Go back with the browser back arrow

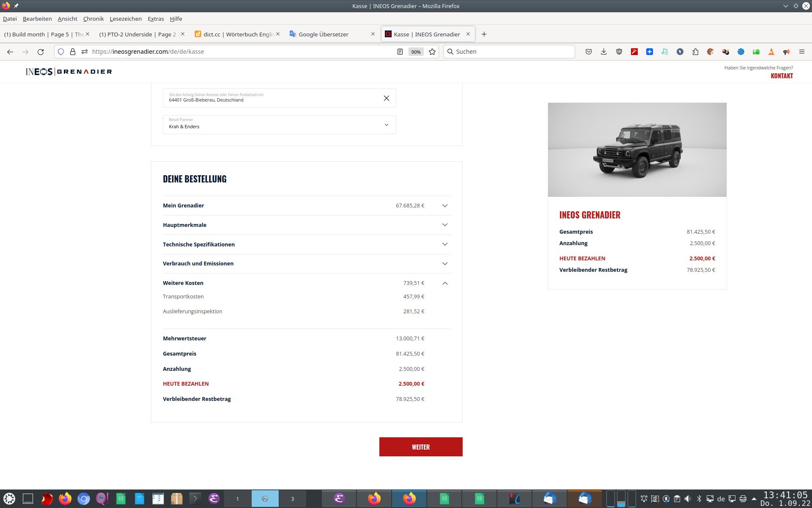tap(10, 52)
